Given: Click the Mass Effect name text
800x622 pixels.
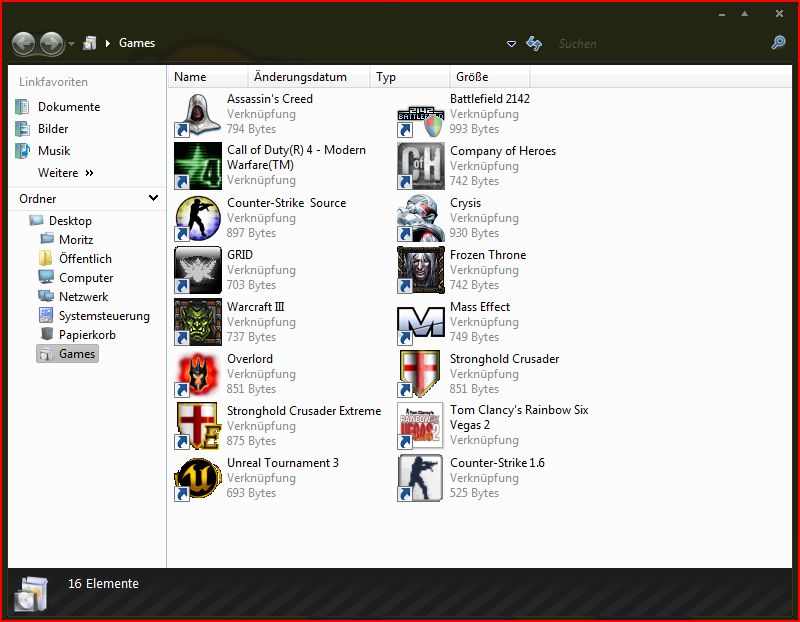Looking at the screenshot, I should (480, 307).
